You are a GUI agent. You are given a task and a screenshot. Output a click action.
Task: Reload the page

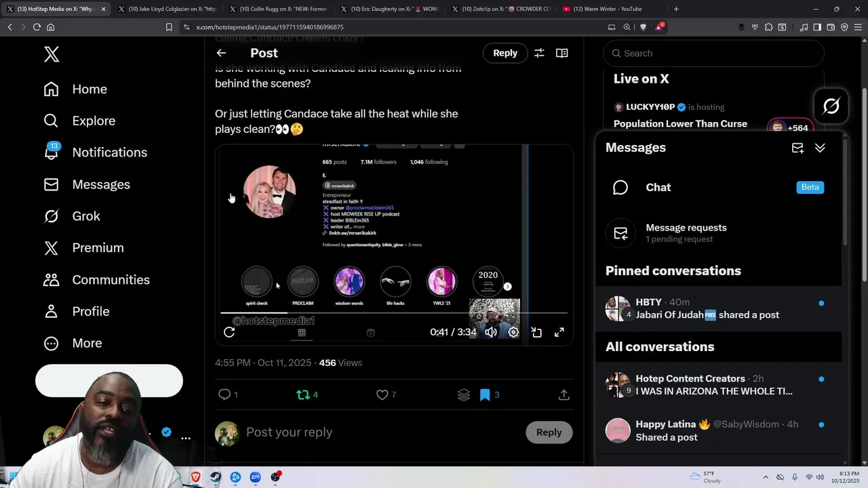[x=37, y=27]
